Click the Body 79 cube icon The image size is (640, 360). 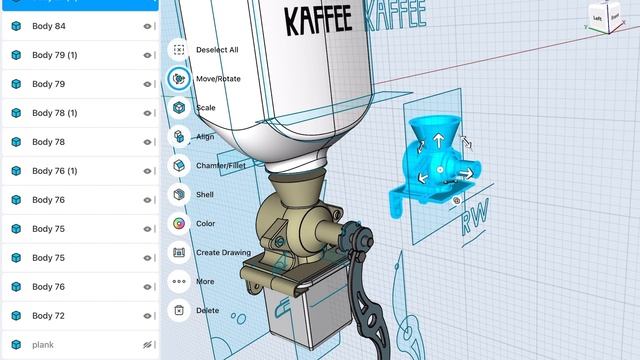click(x=16, y=84)
